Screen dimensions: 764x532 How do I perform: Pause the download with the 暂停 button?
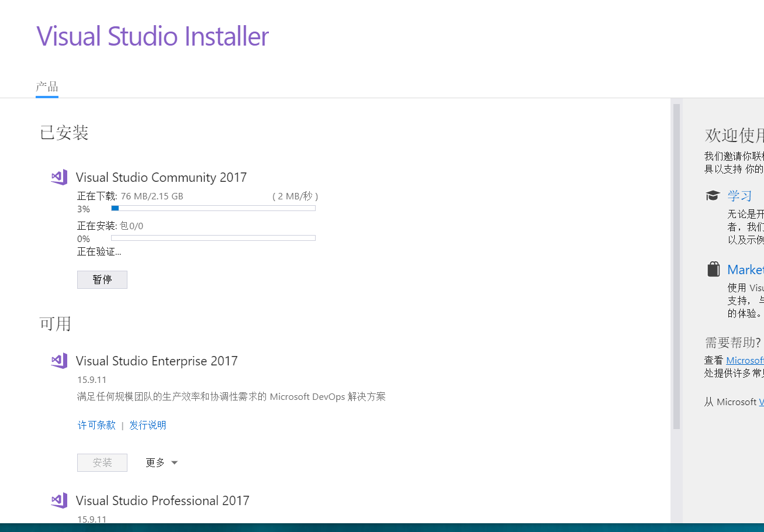point(102,279)
